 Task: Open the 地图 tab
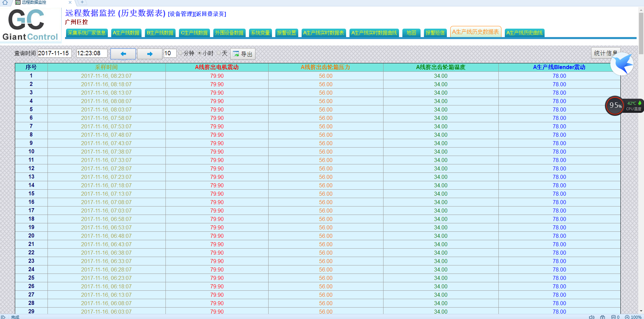pyautogui.click(x=411, y=33)
